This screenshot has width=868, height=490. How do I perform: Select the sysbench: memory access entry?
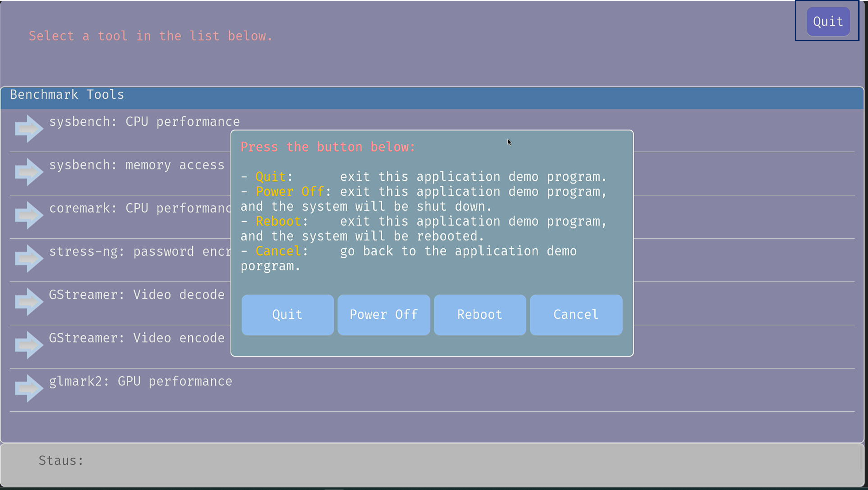coord(137,165)
